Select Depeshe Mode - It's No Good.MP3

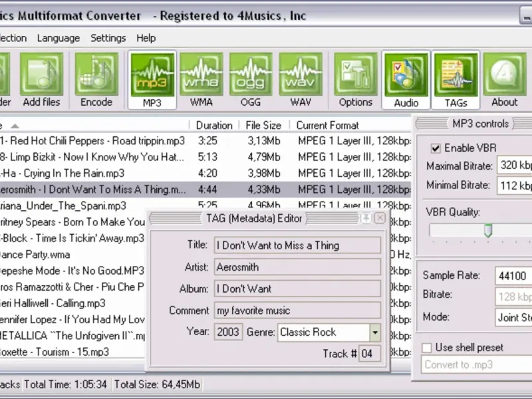click(72, 271)
